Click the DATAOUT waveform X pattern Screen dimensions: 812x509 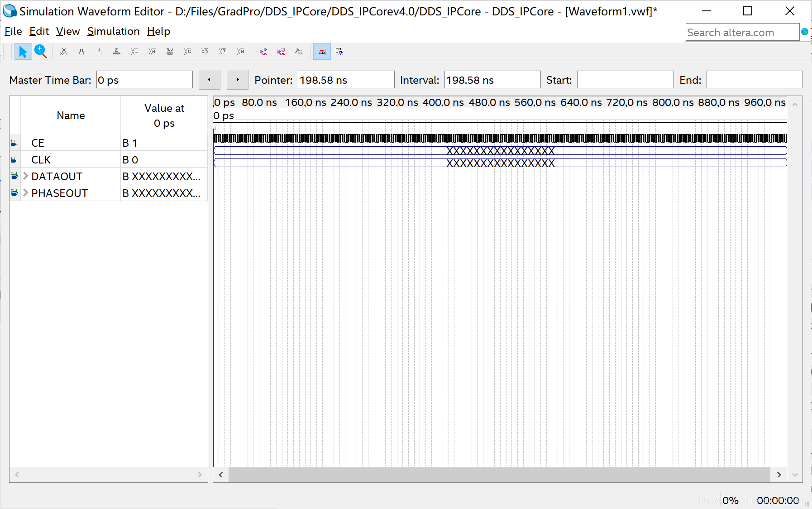[501, 151]
